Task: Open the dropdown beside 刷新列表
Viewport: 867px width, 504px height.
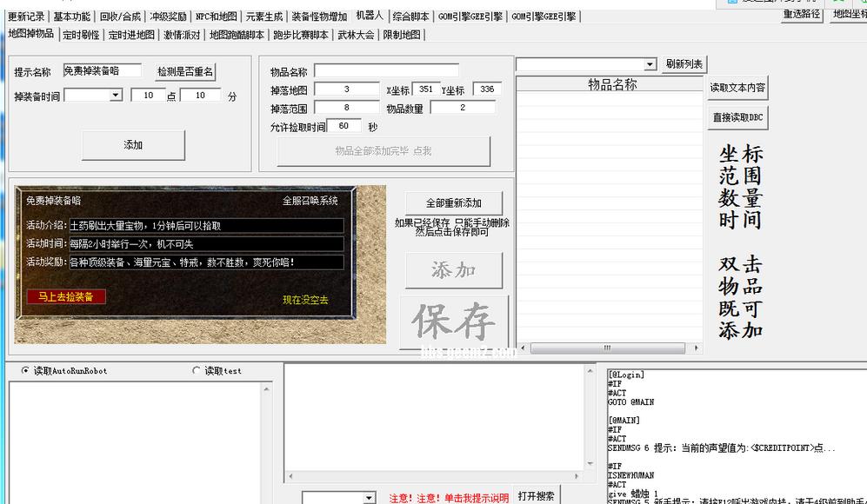Action: 650,64
